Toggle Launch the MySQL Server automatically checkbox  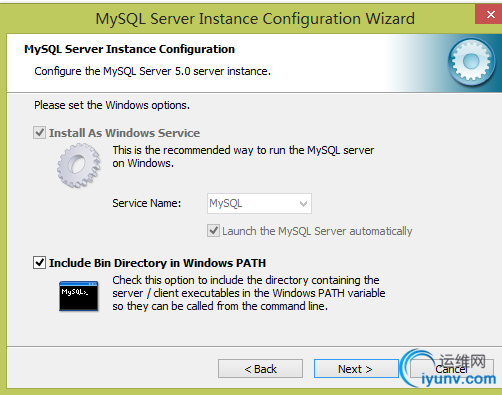(x=213, y=231)
